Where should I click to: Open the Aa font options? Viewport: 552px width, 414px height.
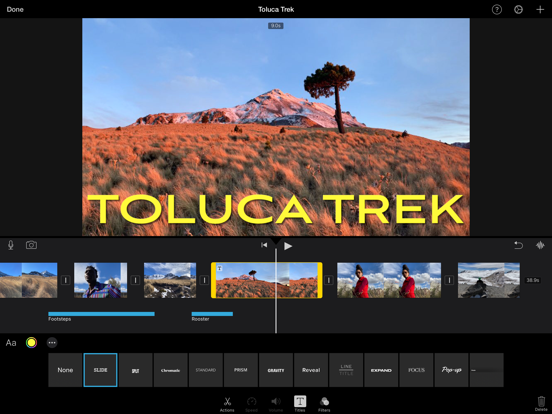pos(11,343)
